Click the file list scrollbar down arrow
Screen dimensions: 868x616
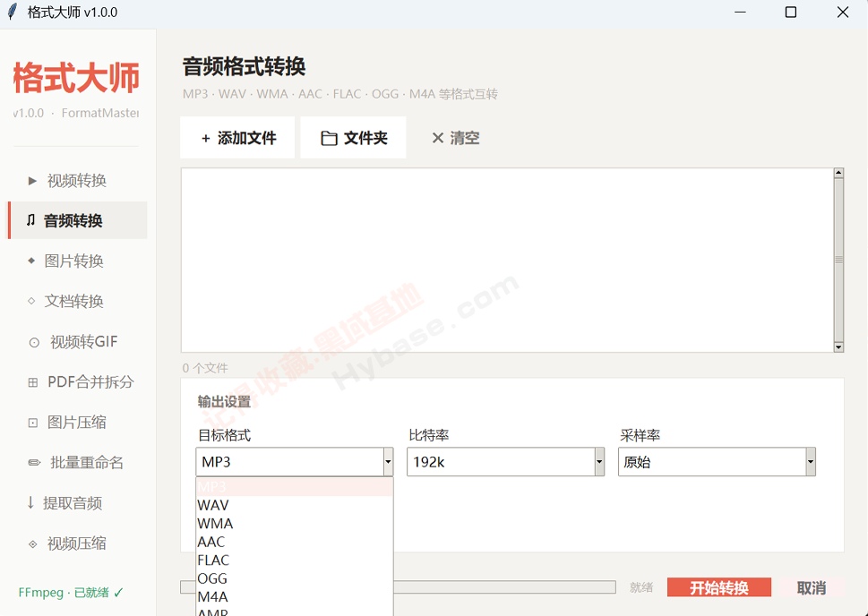[838, 347]
